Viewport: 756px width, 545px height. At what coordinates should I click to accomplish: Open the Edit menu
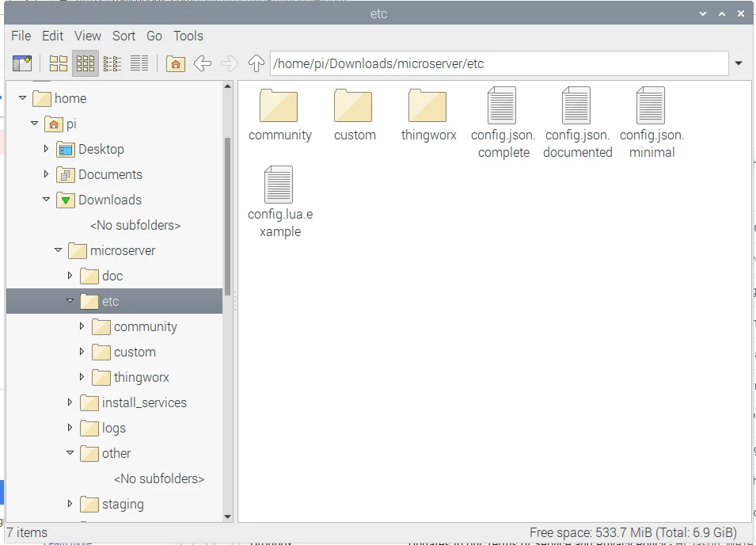(x=52, y=36)
